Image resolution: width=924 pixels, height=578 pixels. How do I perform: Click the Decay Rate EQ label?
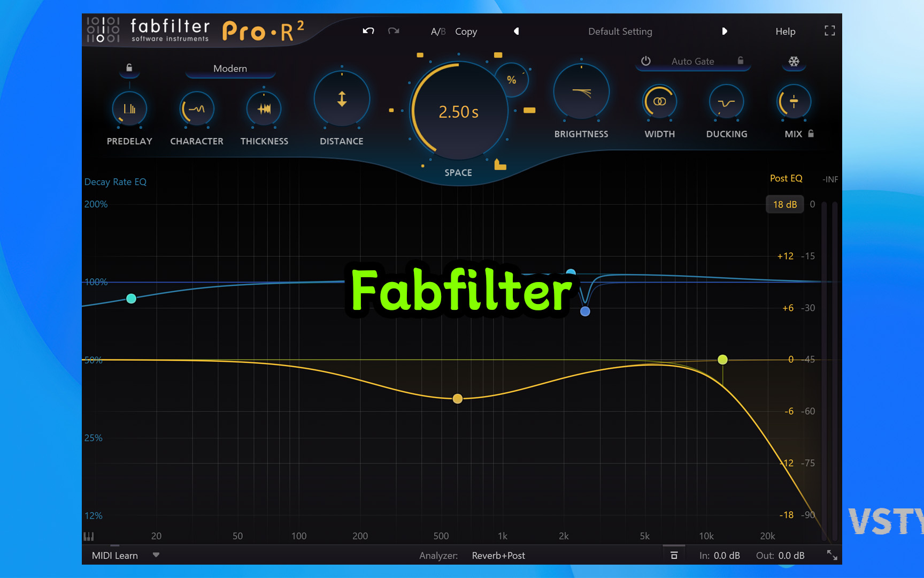click(115, 182)
